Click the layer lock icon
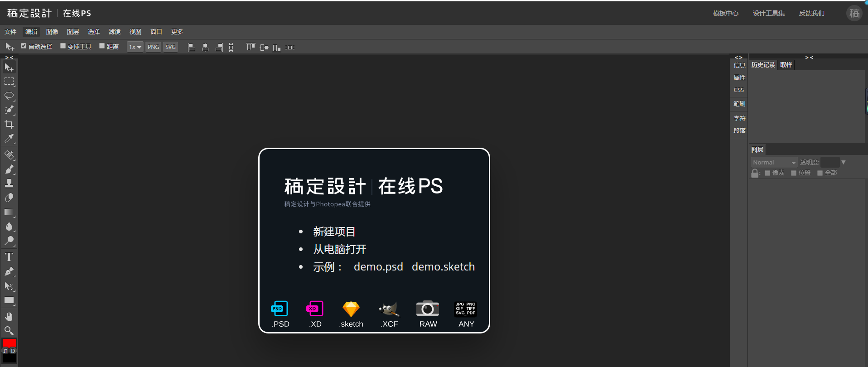This screenshot has height=367, width=868. 755,173
